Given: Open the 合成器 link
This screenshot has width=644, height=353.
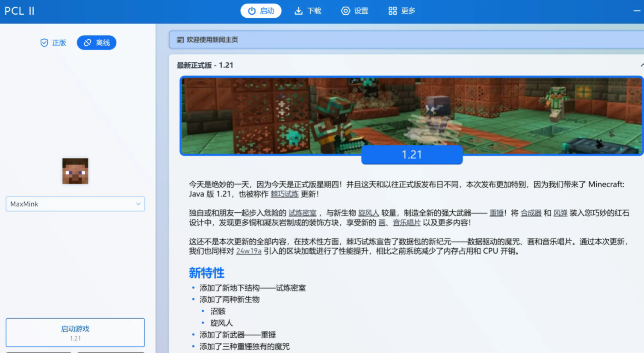Looking at the screenshot, I should [x=531, y=213].
